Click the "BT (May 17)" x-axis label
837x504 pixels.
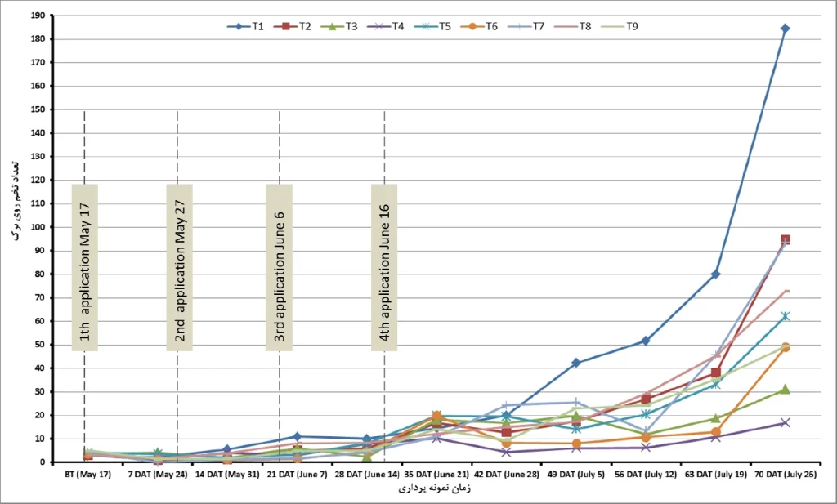(x=88, y=474)
